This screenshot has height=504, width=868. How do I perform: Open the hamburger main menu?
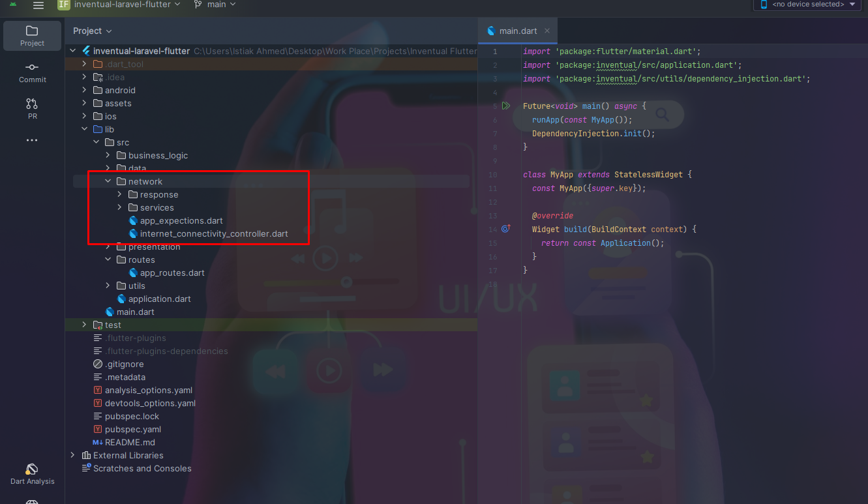38,5
